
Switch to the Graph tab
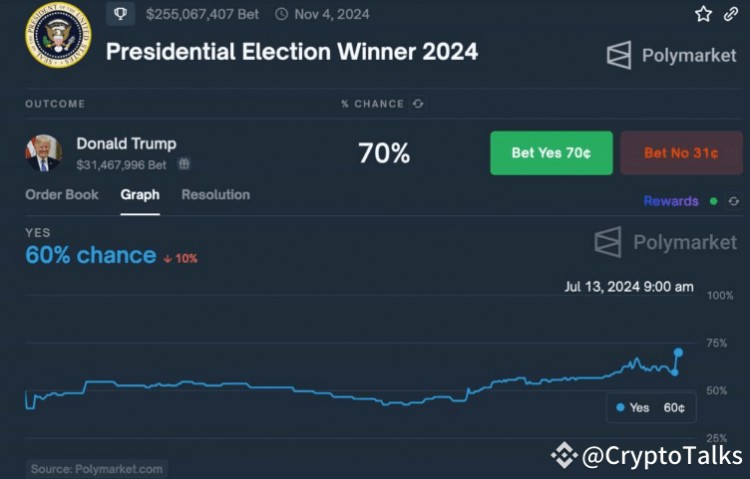(140, 195)
